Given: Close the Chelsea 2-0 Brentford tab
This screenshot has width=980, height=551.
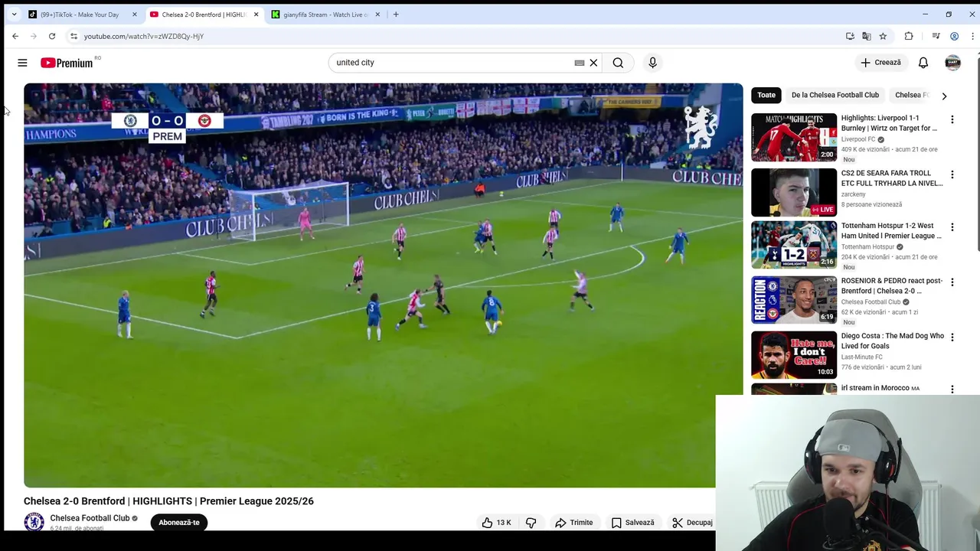Looking at the screenshot, I should click(x=256, y=15).
